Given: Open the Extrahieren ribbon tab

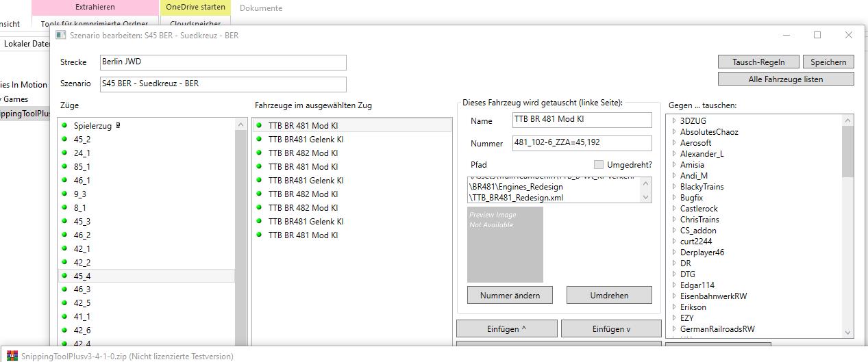Looking at the screenshot, I should [95, 8].
